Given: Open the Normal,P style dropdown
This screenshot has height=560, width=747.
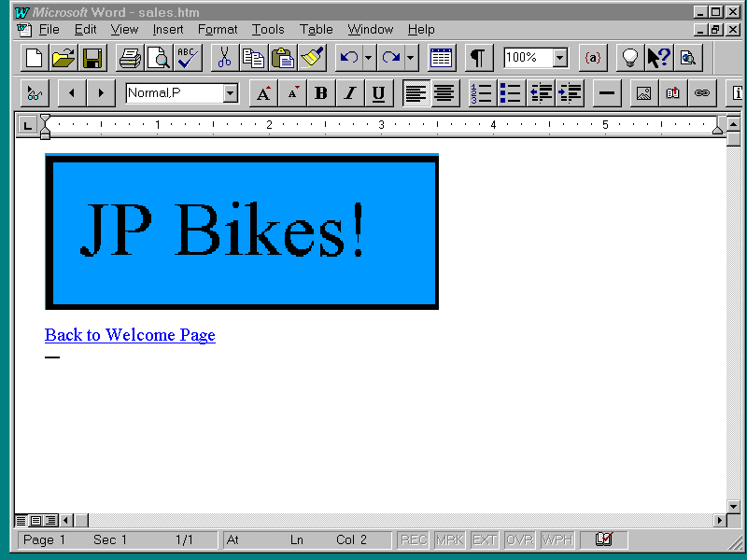Looking at the screenshot, I should click(x=230, y=93).
